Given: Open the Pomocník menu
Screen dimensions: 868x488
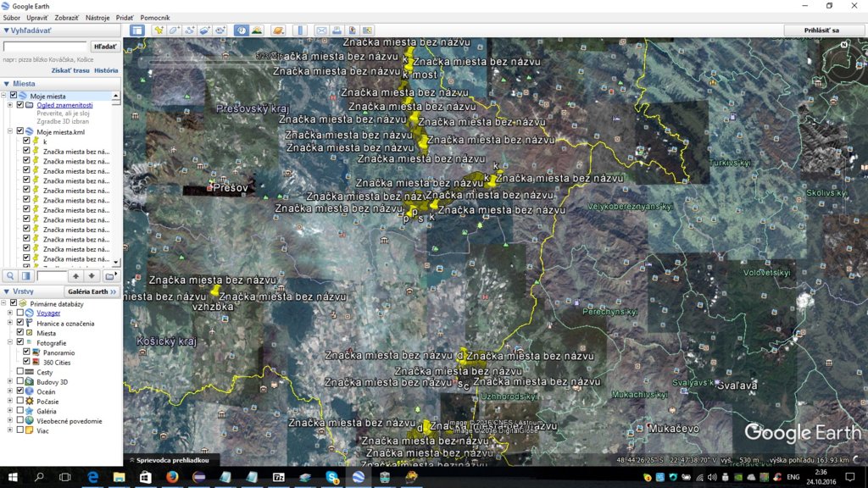Looking at the screenshot, I should [x=155, y=18].
